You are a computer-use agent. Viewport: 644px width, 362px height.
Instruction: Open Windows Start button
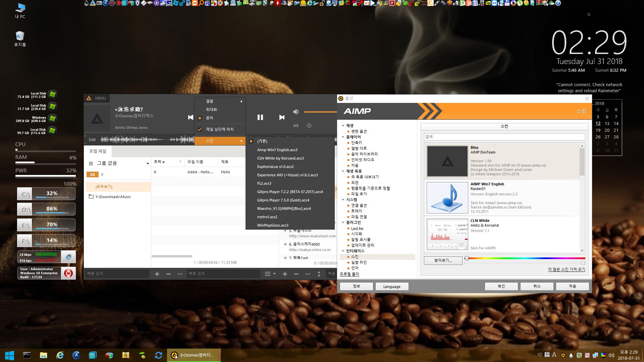tap(9, 355)
